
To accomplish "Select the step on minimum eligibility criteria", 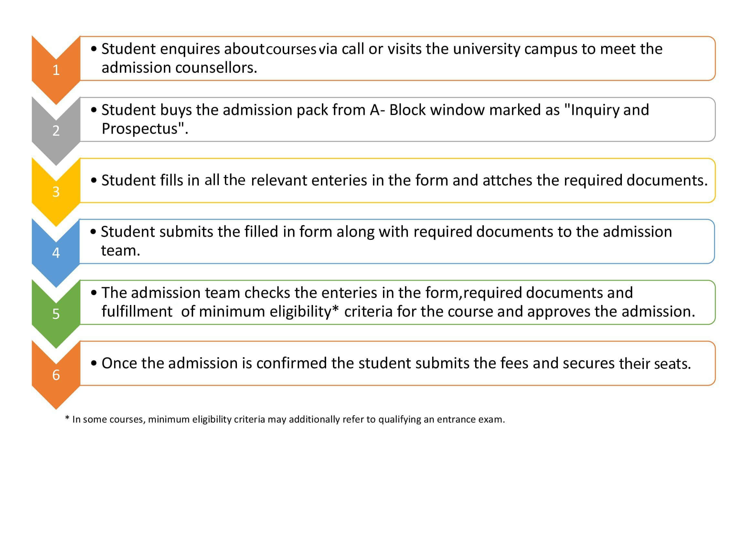I will (398, 302).
